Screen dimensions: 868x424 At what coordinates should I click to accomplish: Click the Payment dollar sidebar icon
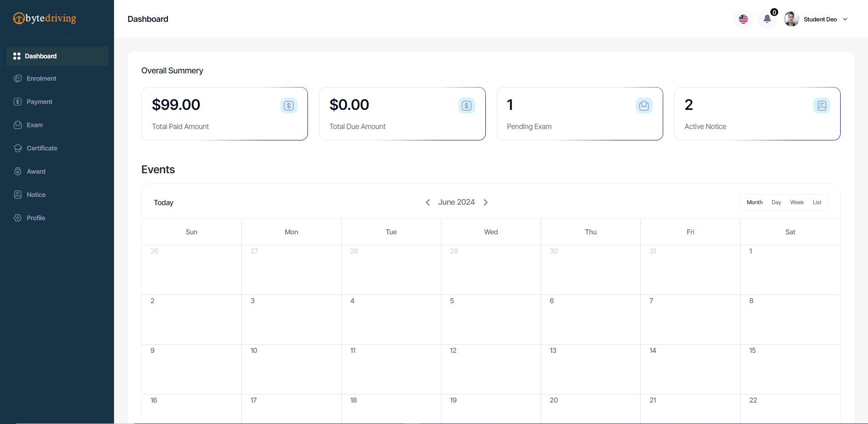18,102
